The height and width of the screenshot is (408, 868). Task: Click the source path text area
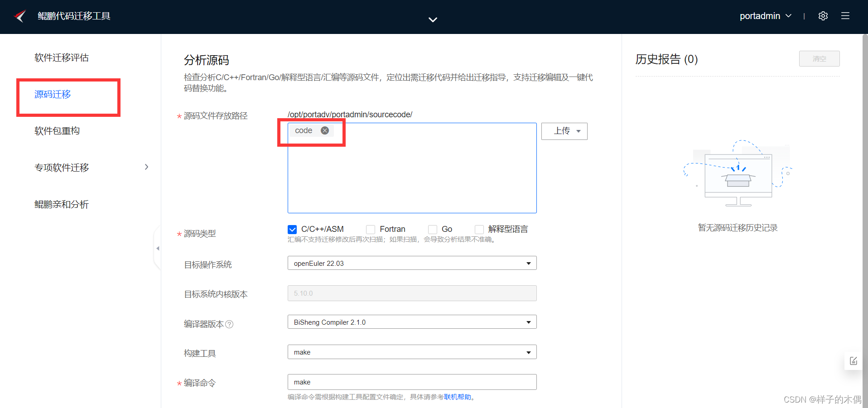tap(412, 168)
